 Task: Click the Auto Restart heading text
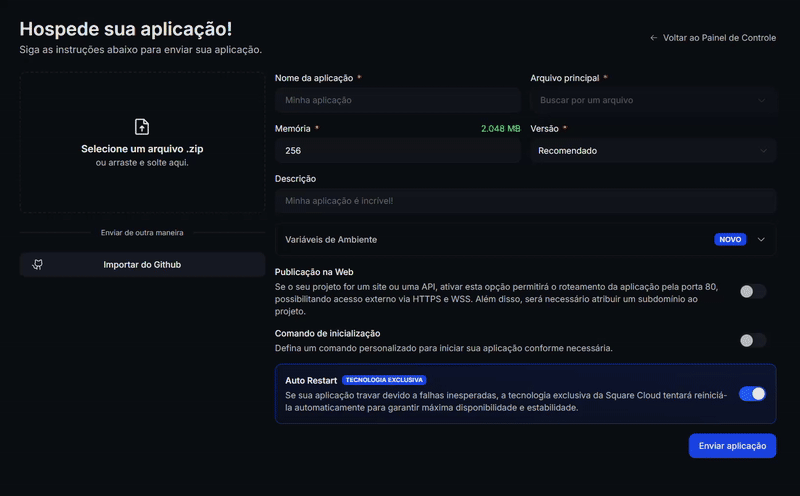[x=311, y=380]
